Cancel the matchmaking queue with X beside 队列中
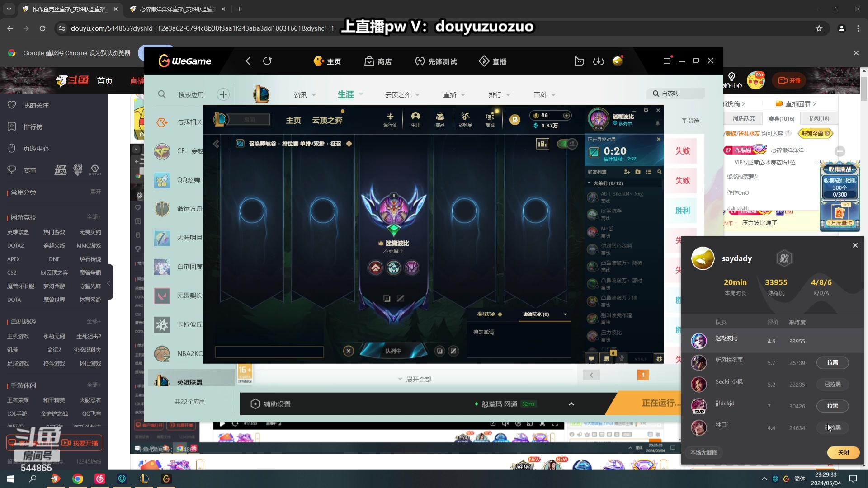Screen dimensions: 868x488 coord(348,351)
